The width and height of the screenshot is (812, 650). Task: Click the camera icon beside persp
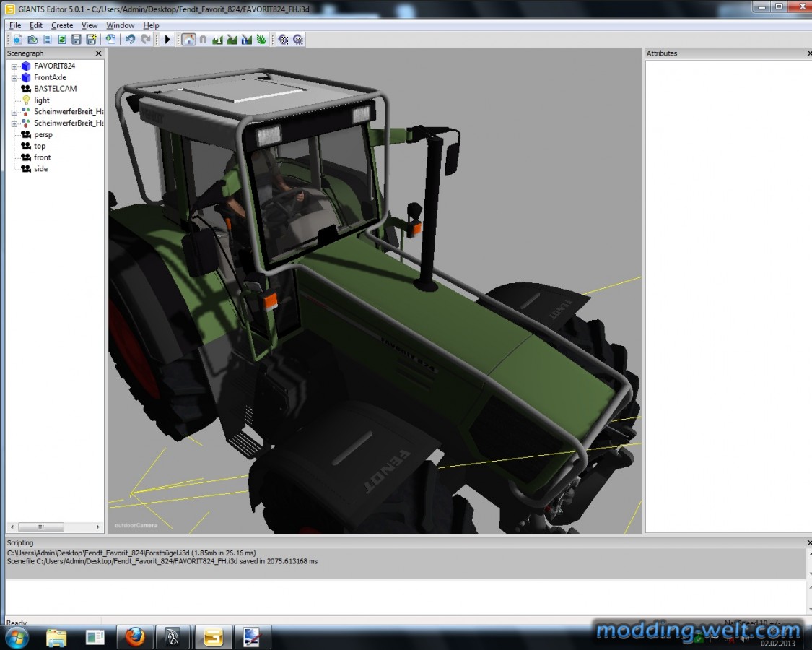pyautogui.click(x=26, y=134)
